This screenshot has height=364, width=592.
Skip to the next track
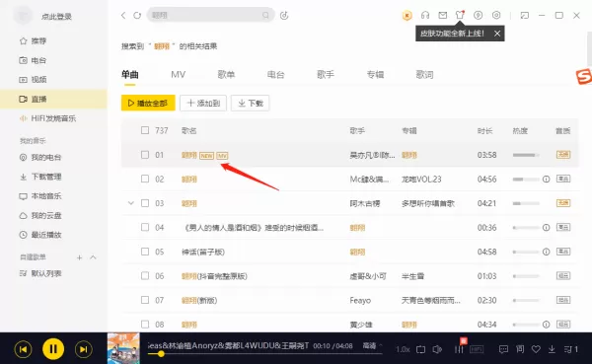point(84,349)
